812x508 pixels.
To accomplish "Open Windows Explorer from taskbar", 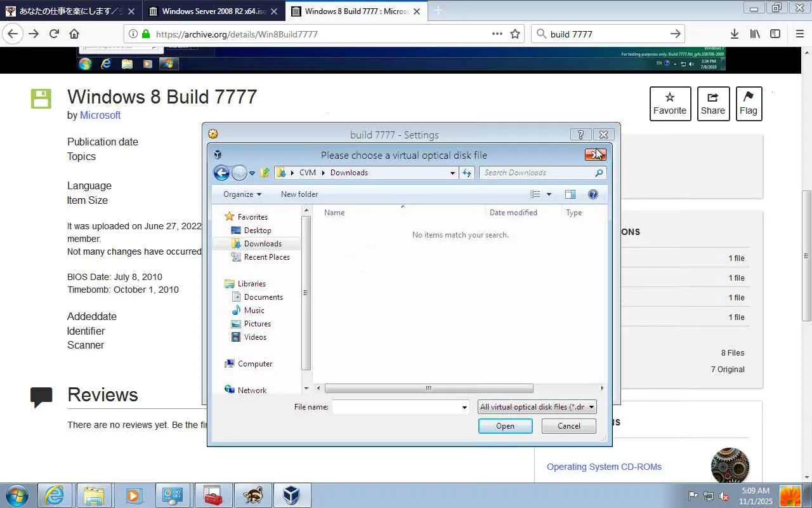I will click(94, 495).
